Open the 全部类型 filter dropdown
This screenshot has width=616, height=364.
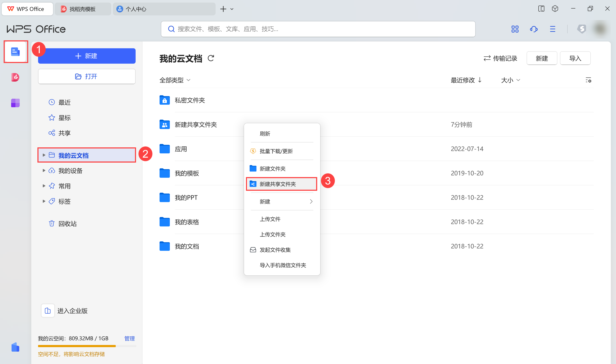coord(175,80)
